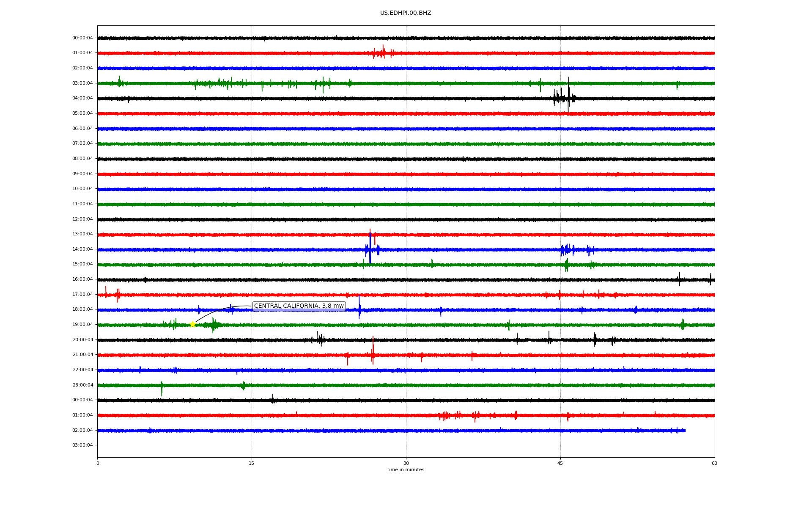Click the first 00:00:04 time label at the top
Image resolution: width=812 pixels, height=508 pixels.
82,38
